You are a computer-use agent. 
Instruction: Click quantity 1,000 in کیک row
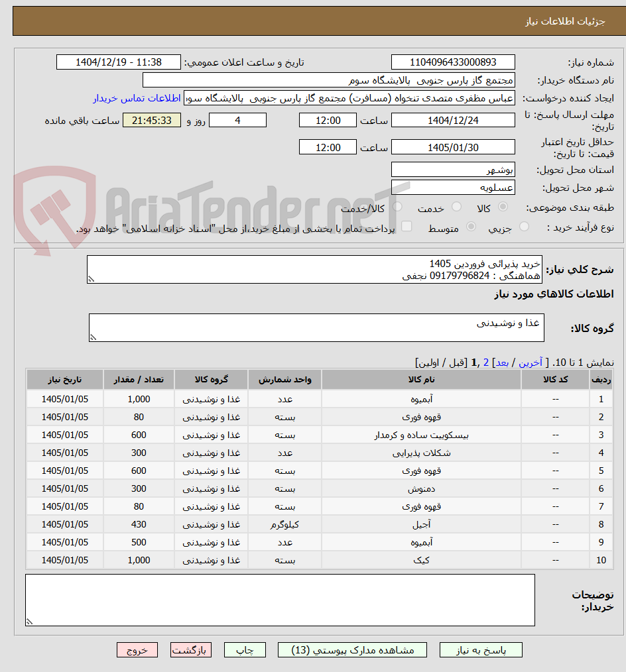pyautogui.click(x=139, y=560)
